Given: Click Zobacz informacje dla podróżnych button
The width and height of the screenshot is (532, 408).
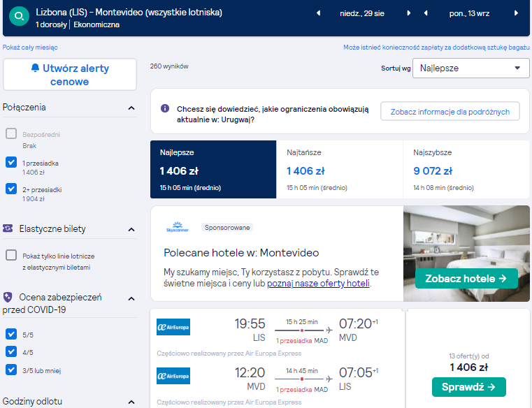Looking at the screenshot, I should [x=450, y=112].
